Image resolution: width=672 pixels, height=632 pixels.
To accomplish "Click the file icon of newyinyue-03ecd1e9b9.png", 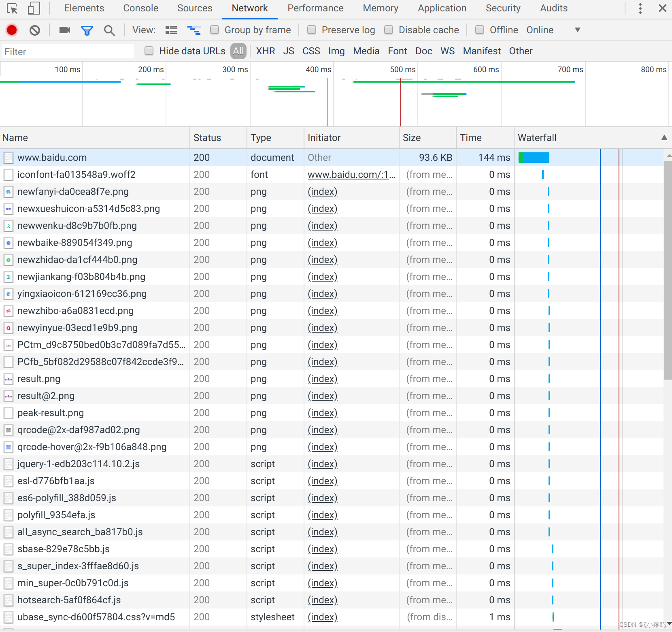I will [9, 328].
